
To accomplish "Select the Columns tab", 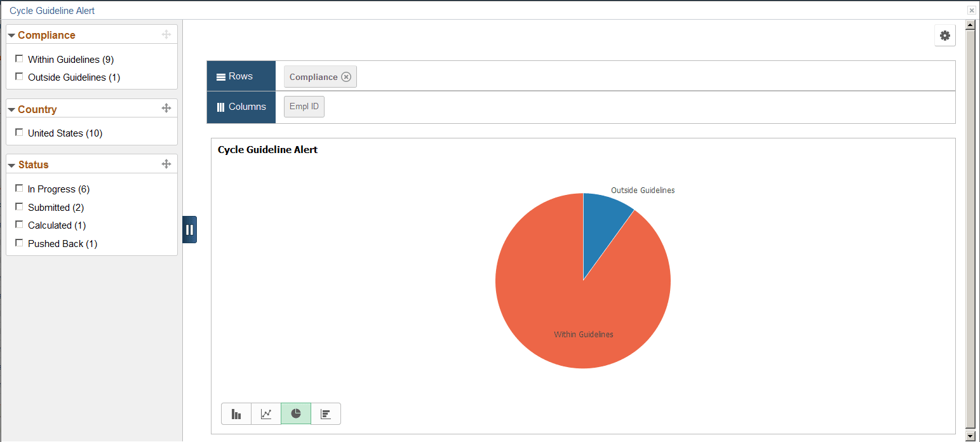I will pyautogui.click(x=241, y=106).
